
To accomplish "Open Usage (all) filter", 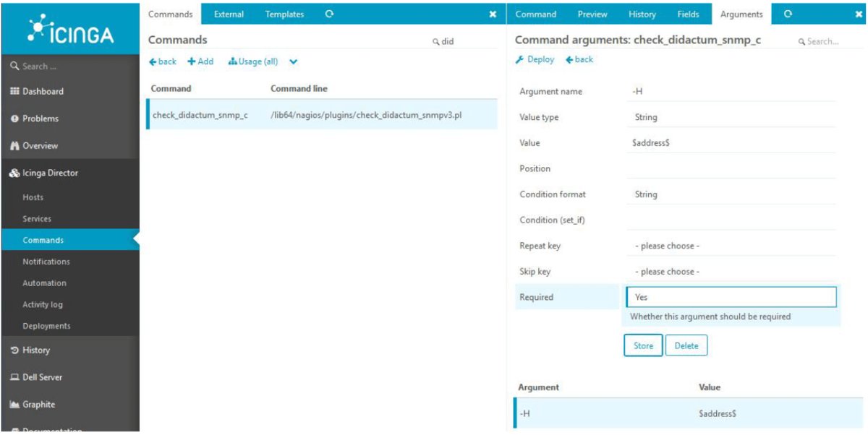I will (x=253, y=62).
